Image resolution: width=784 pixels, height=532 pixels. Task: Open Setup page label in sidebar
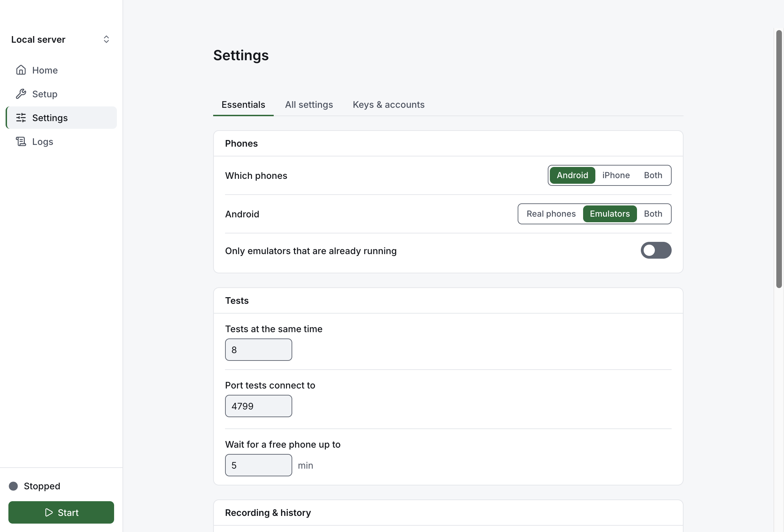(45, 94)
